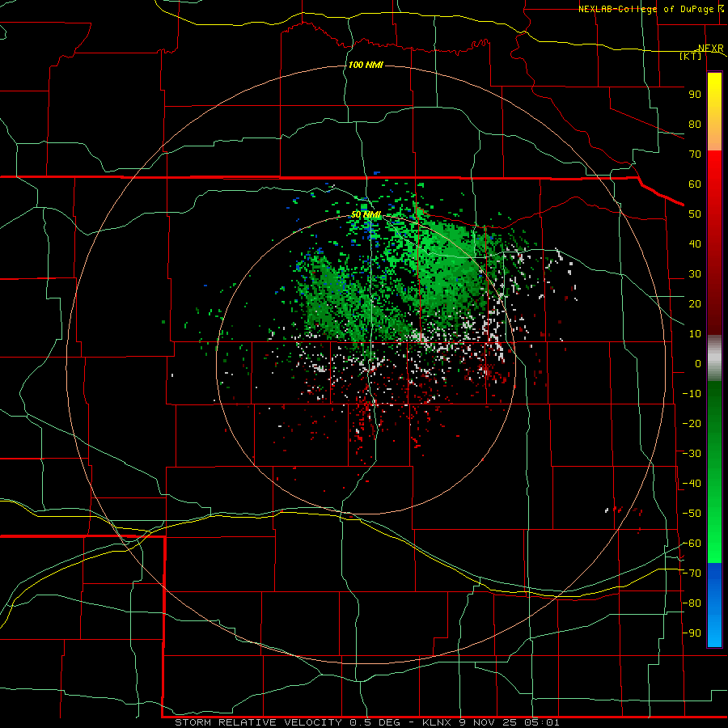Pick the light blue bottom segment of color bar
Viewport: 728px width, 728px height.
tap(714, 629)
